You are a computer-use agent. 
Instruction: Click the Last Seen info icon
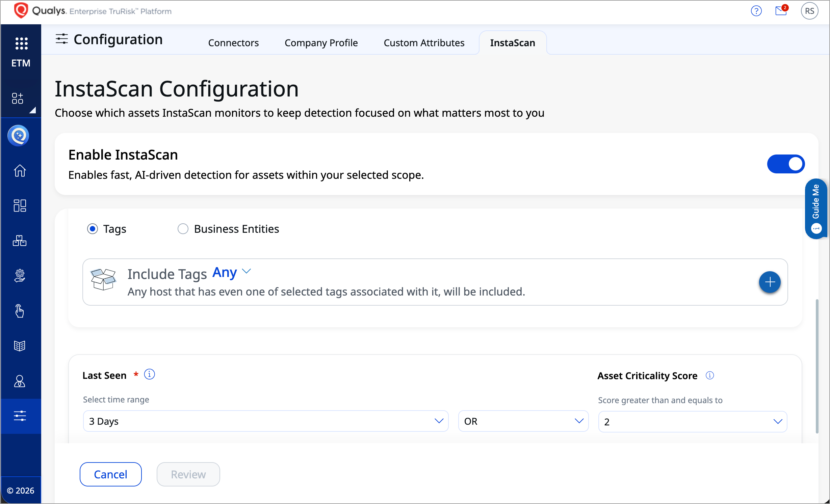pyautogui.click(x=149, y=374)
